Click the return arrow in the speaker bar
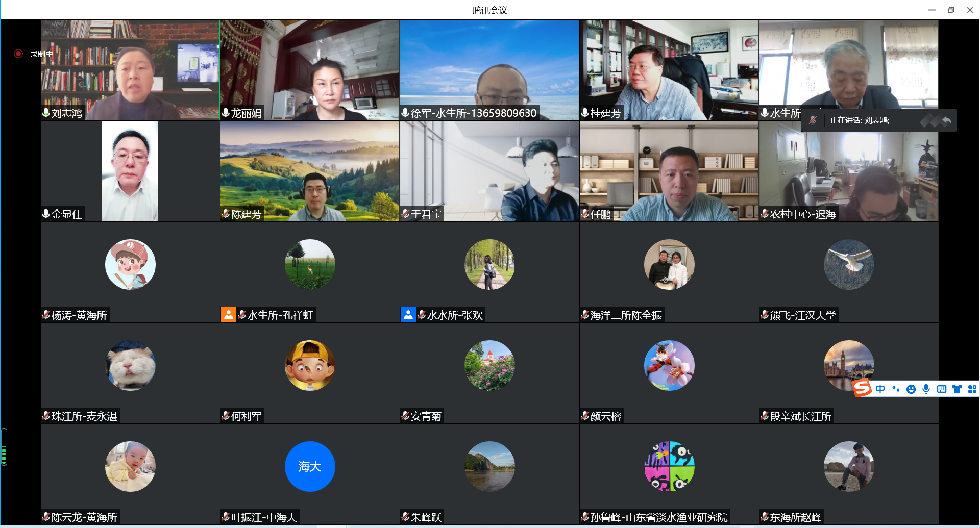This screenshot has height=528, width=980. 946,120
